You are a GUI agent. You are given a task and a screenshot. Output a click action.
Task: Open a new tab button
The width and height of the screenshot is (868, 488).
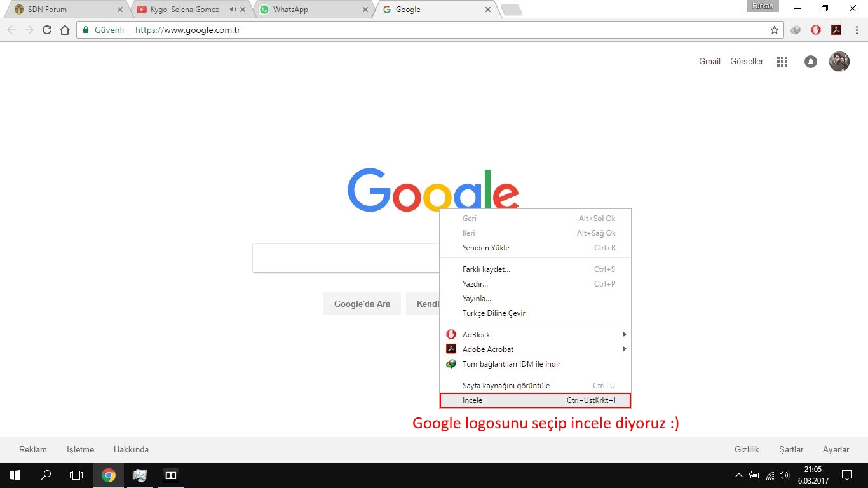pos(512,10)
